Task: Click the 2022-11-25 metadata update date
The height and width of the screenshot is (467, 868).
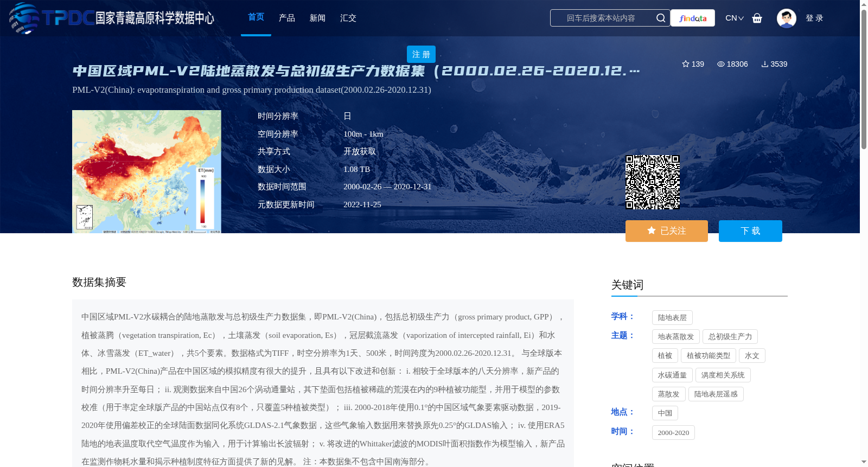Action: (362, 204)
